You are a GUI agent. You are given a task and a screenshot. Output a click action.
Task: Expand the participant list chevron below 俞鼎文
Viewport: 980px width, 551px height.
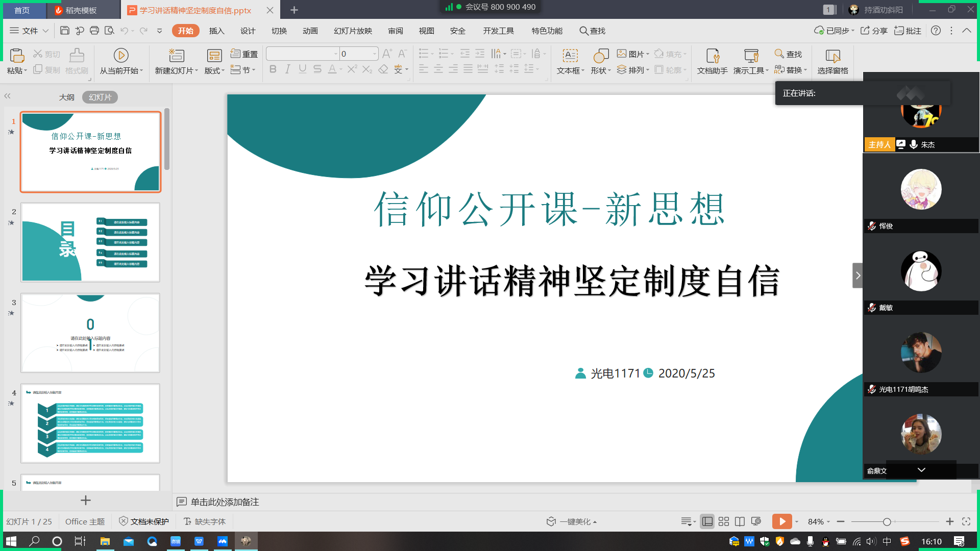[x=921, y=470]
